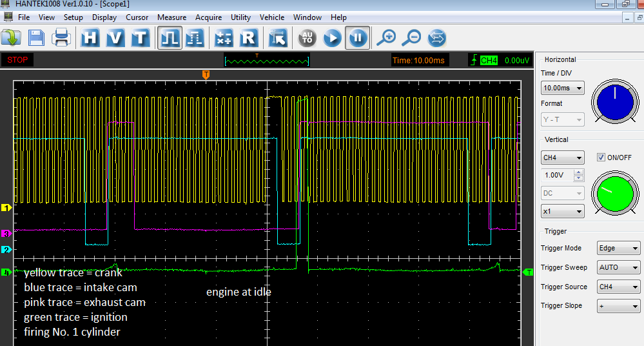Click the blue horizontal timebase knob
This screenshot has width=644, height=346.
pyautogui.click(x=615, y=102)
